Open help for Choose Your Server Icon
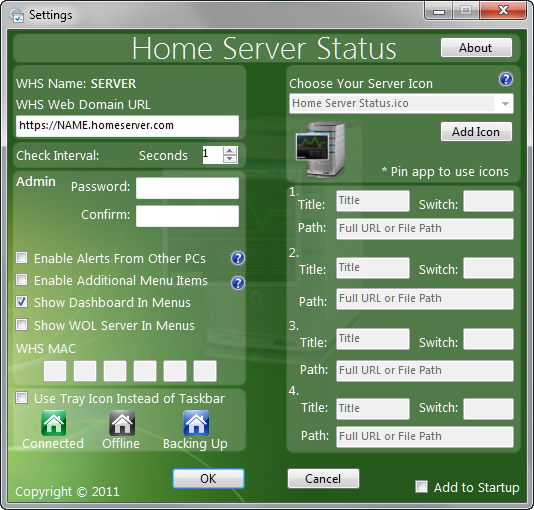 (x=506, y=79)
